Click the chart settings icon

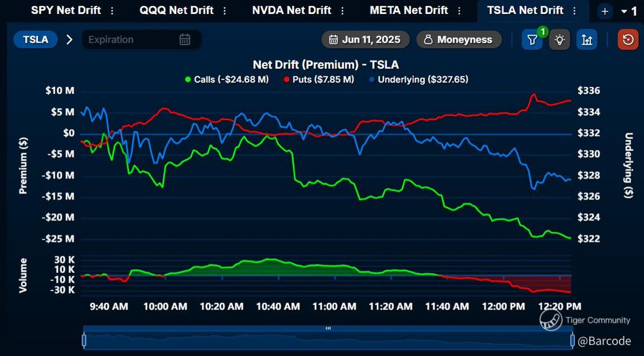[x=587, y=40]
